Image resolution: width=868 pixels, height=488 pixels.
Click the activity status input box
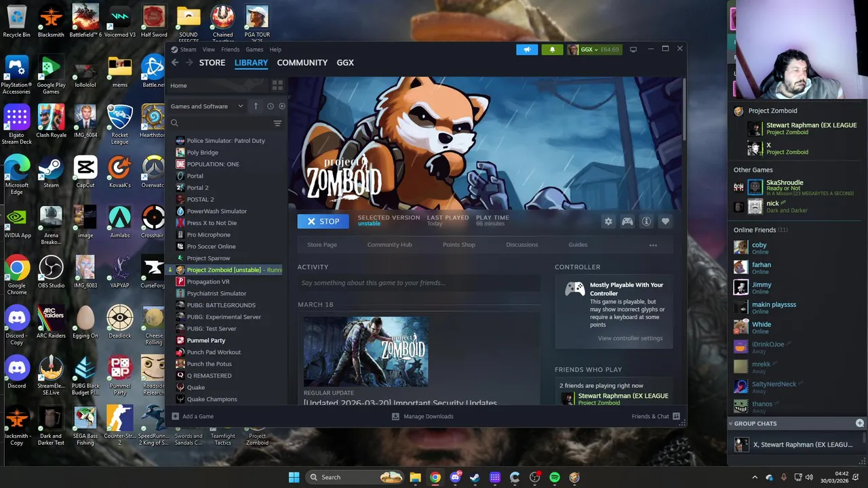click(x=418, y=283)
